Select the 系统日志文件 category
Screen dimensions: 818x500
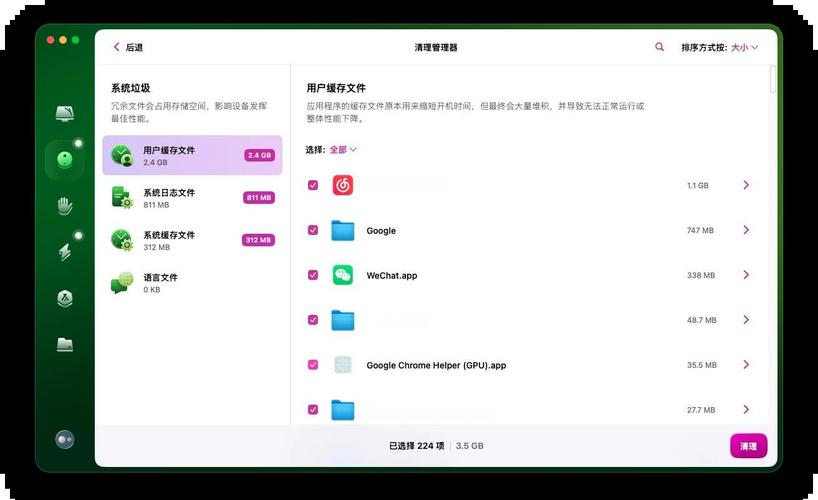tap(193, 197)
